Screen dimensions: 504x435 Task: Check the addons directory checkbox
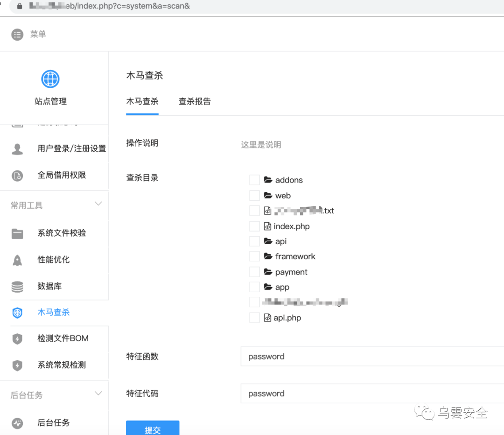tap(254, 180)
